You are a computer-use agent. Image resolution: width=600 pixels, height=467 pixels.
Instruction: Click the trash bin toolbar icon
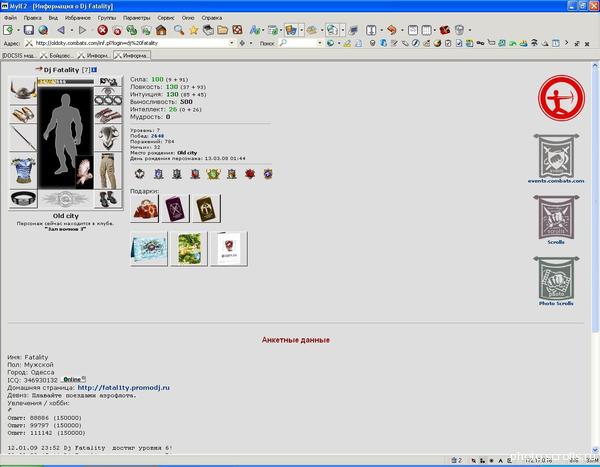click(460, 30)
